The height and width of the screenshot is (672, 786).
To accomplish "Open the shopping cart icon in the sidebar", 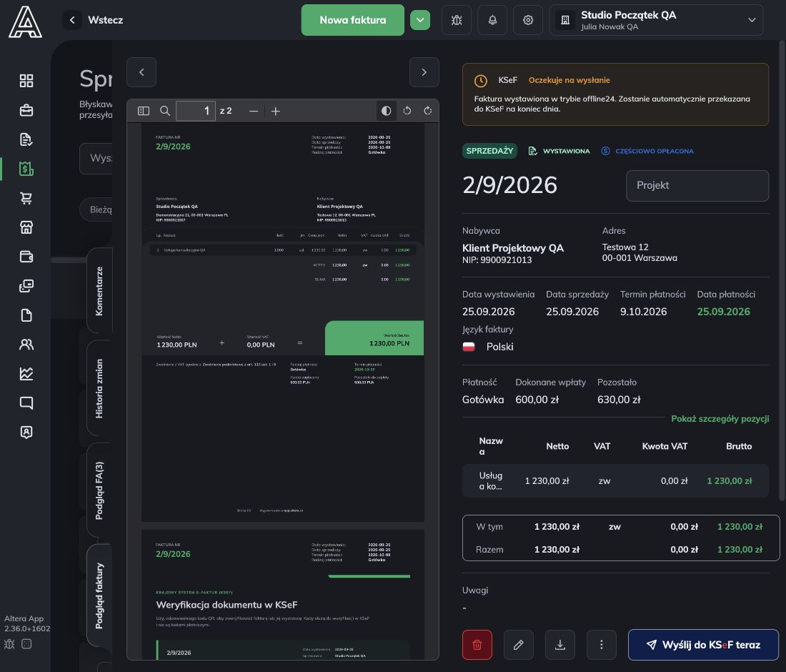I will pos(26,198).
